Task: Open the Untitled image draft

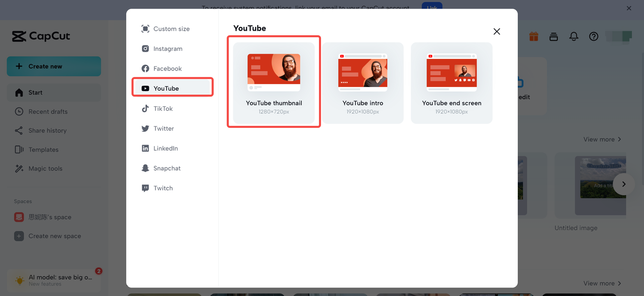Action: coord(590,185)
